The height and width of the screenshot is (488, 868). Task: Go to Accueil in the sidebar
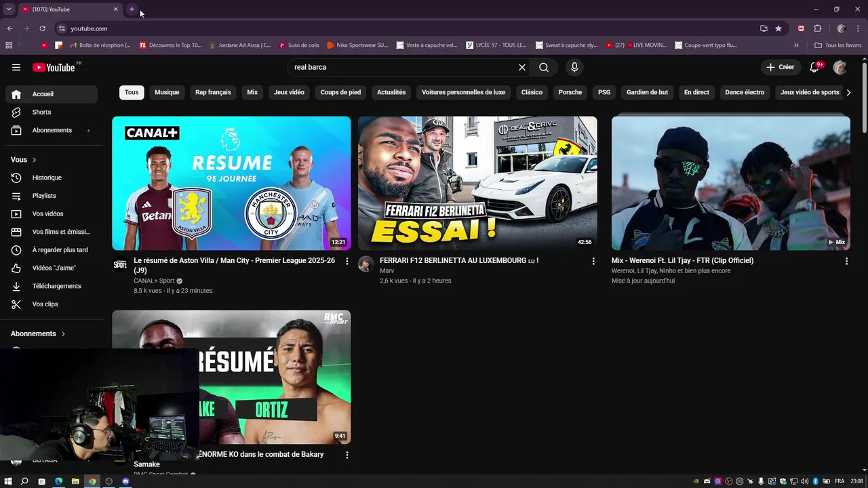[52, 94]
